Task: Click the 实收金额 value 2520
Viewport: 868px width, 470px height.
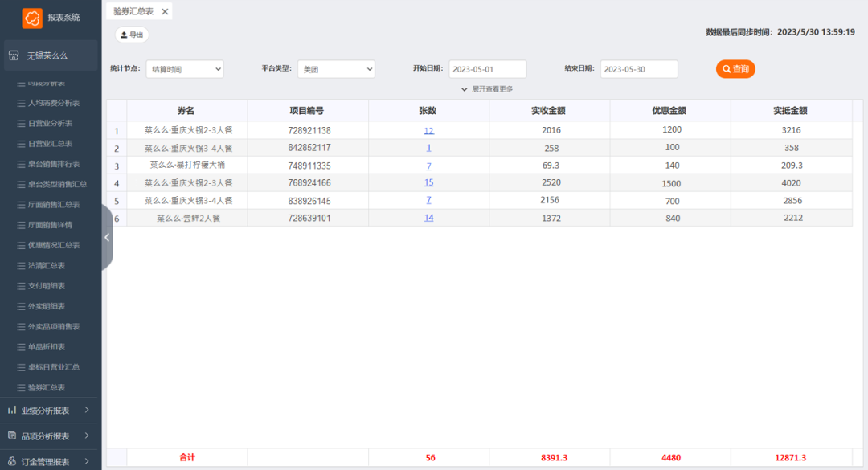Action: coord(551,182)
